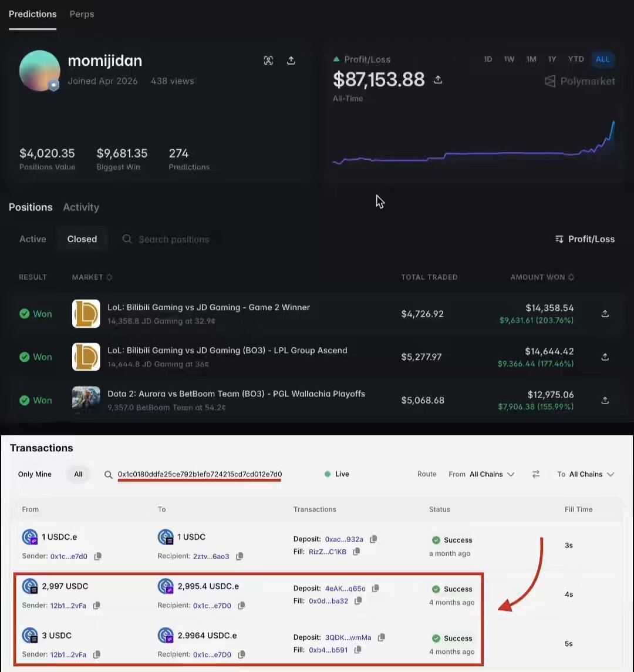The height and width of the screenshot is (672, 634).
Task: Select the All transactions filter
Action: 78,474
